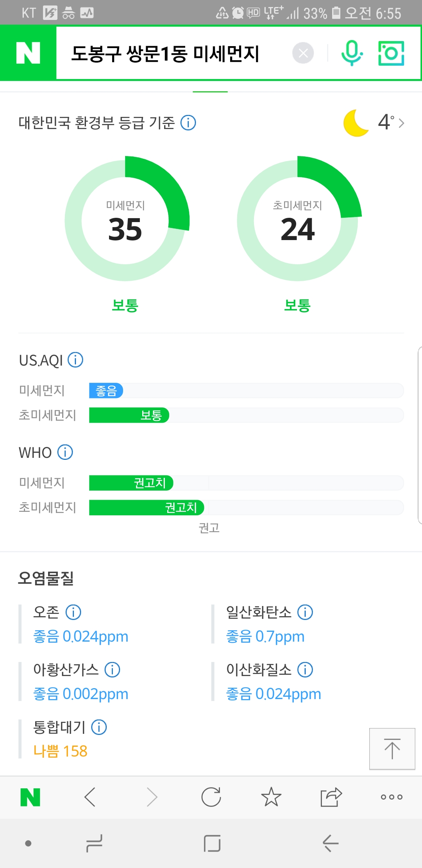The height and width of the screenshot is (868, 422).
Task: Clear the search query text
Action: [x=303, y=53]
